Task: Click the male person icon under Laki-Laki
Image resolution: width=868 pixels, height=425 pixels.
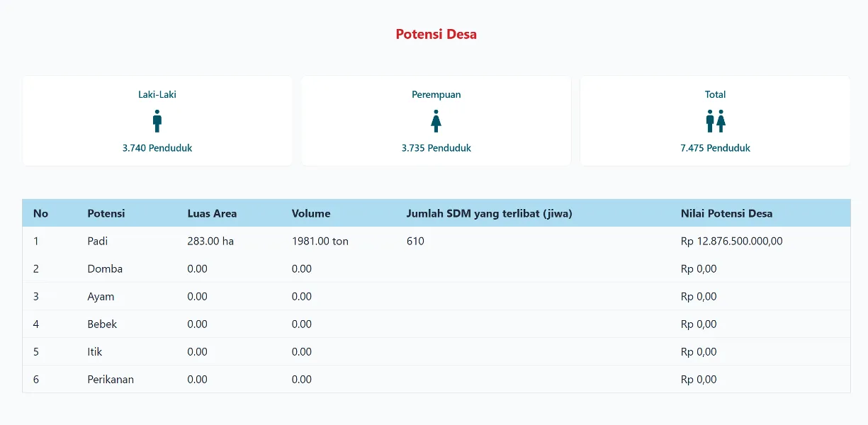Action: 157,121
